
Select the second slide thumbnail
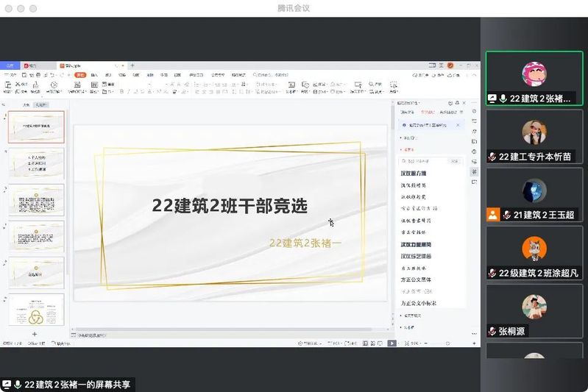coord(36,163)
